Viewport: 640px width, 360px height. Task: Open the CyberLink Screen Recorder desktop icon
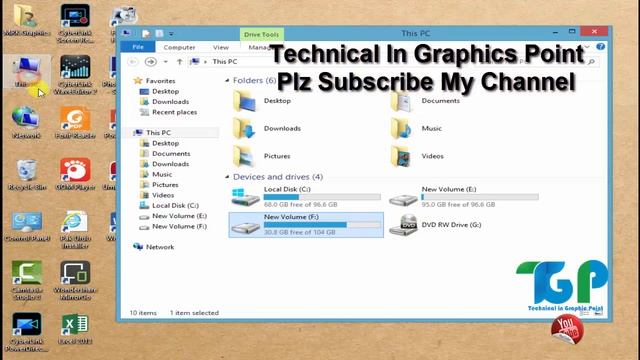(75, 24)
